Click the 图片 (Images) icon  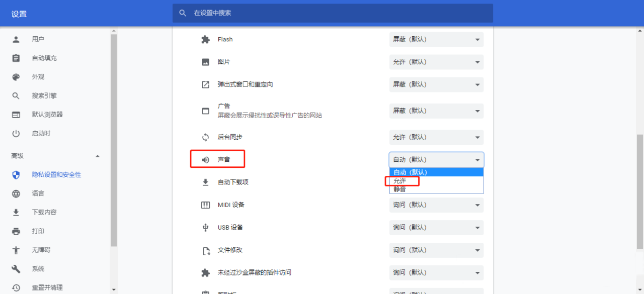click(x=205, y=61)
